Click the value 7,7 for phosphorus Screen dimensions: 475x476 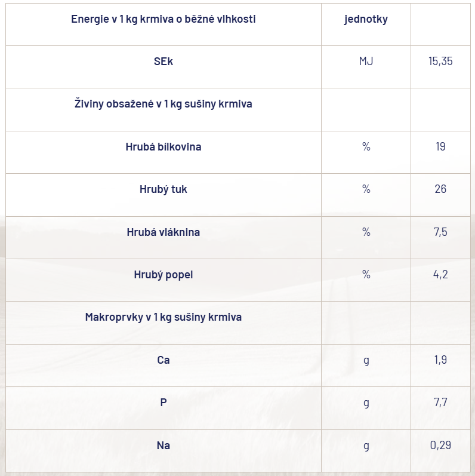[440, 403]
